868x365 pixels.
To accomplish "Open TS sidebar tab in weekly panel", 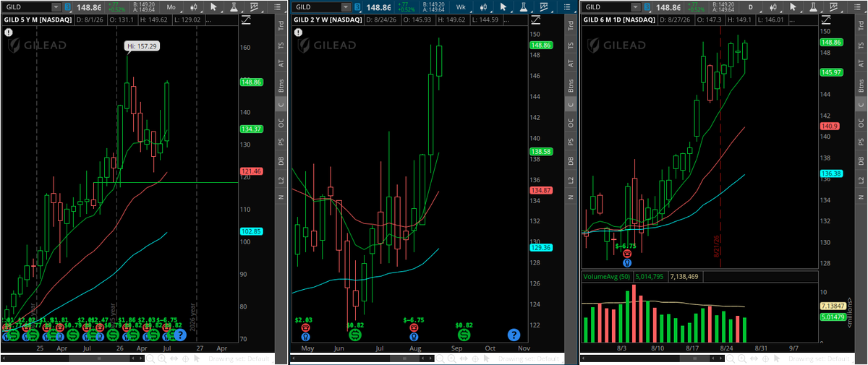I will pos(570,46).
